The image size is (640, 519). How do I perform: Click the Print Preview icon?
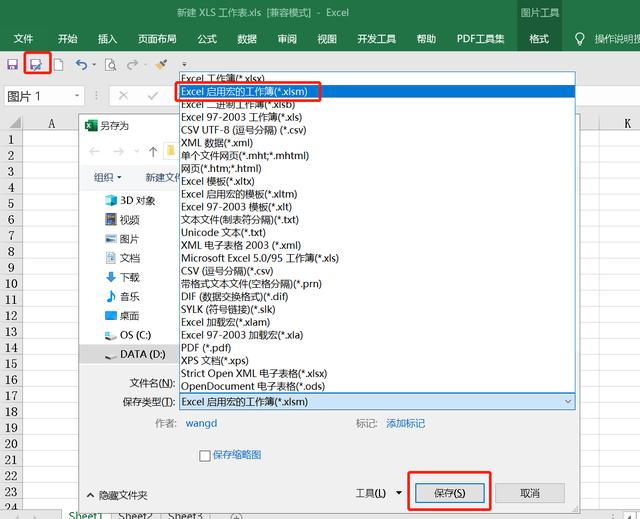(111, 64)
